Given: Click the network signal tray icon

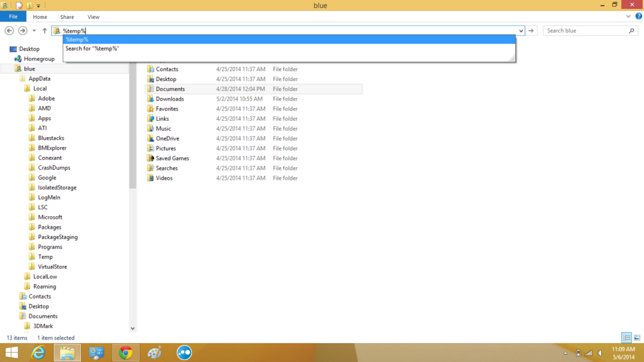Looking at the screenshot, I should [589, 353].
